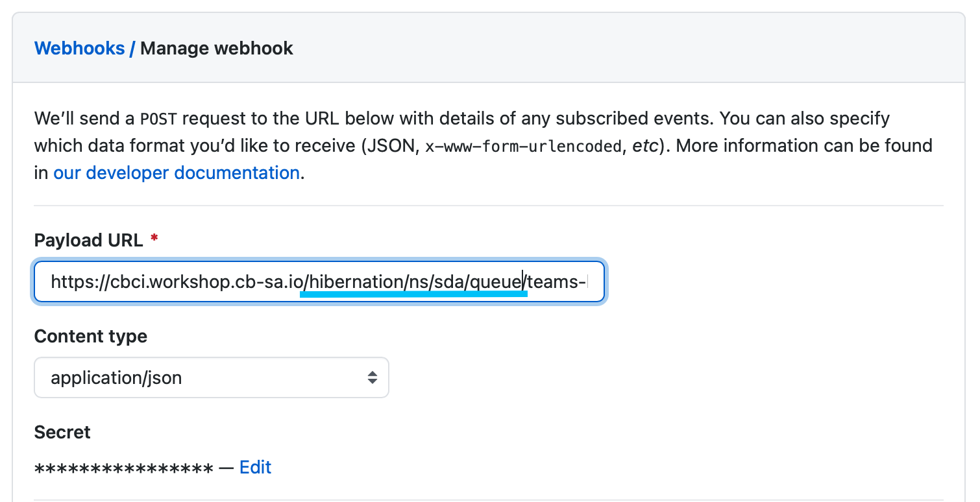Image resolution: width=980 pixels, height=502 pixels.
Task: Click the Payload URL field label
Action: coord(88,240)
